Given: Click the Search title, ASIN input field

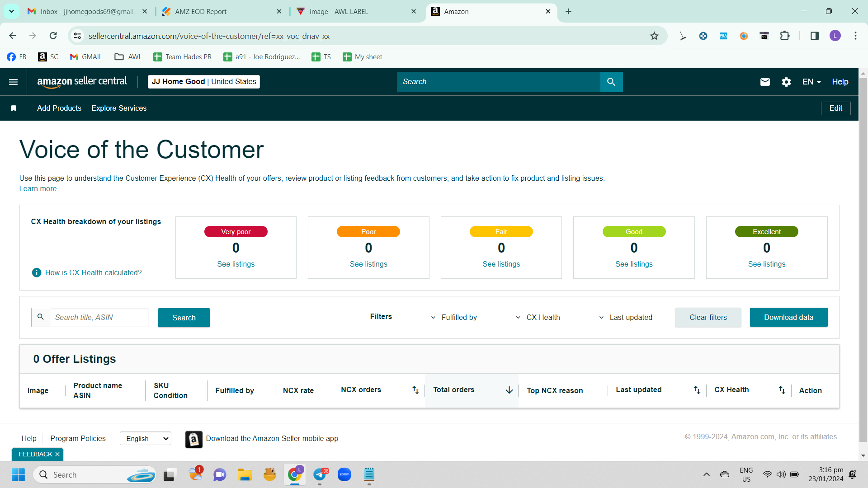Looking at the screenshot, I should [x=99, y=318].
